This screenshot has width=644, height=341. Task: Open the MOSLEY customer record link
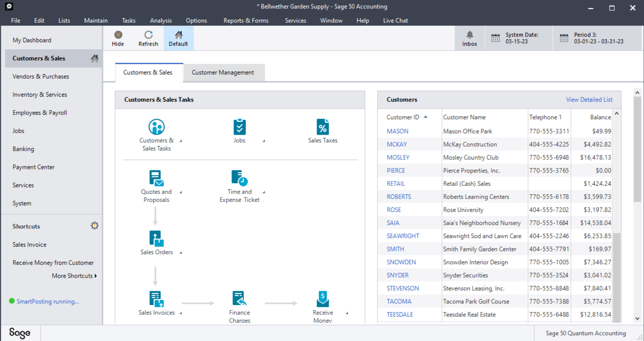click(x=398, y=157)
